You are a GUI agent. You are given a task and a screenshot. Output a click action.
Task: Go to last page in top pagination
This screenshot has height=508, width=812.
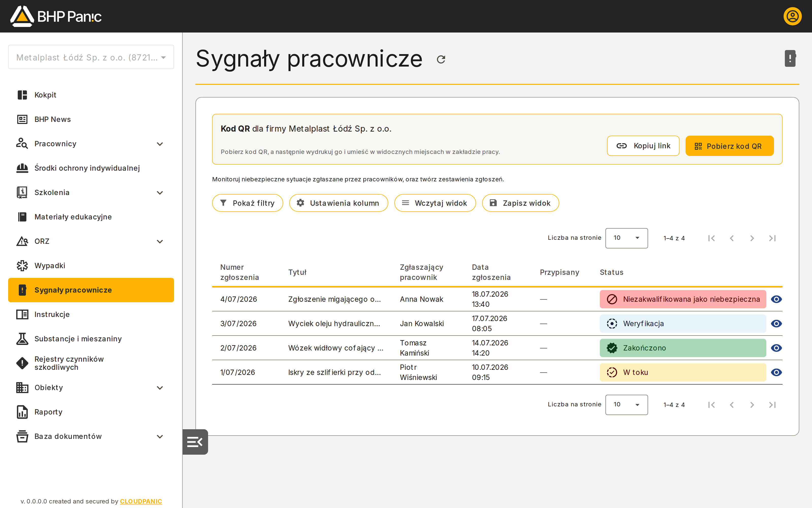click(772, 238)
